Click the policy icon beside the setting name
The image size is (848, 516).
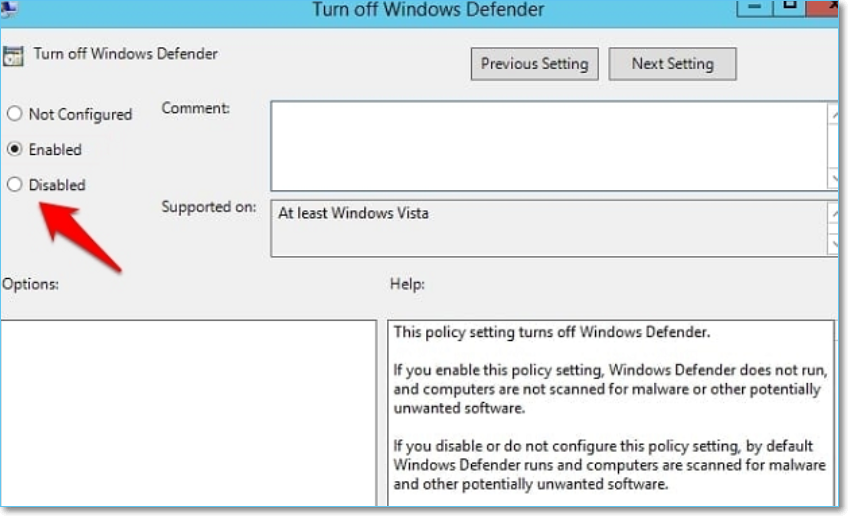point(13,56)
